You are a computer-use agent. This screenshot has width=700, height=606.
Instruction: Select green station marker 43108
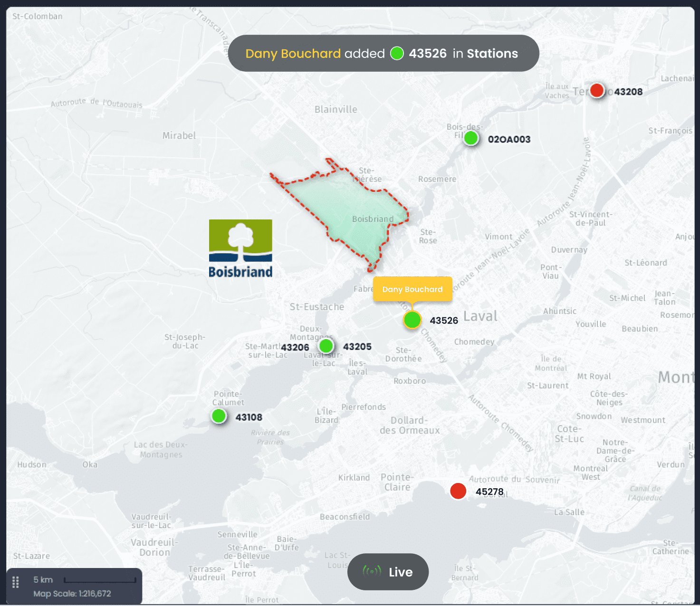click(x=219, y=416)
